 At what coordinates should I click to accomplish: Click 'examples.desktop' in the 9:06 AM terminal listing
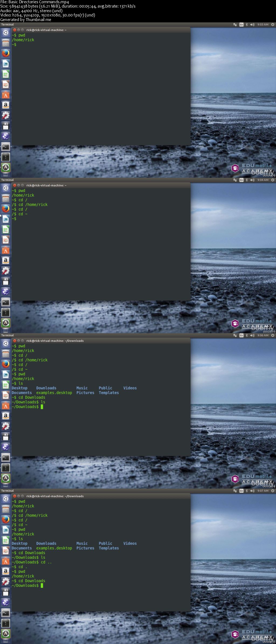(54, 393)
